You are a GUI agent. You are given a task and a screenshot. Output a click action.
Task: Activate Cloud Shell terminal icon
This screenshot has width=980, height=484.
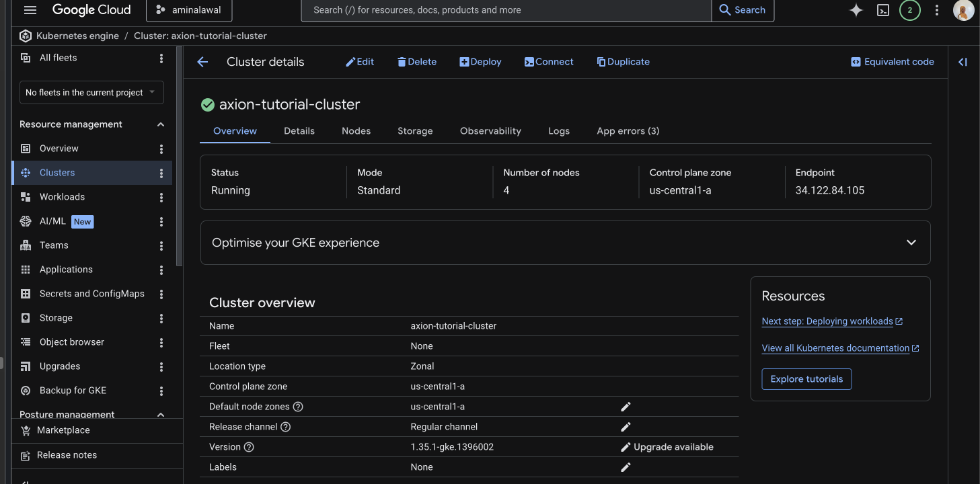coord(883,10)
